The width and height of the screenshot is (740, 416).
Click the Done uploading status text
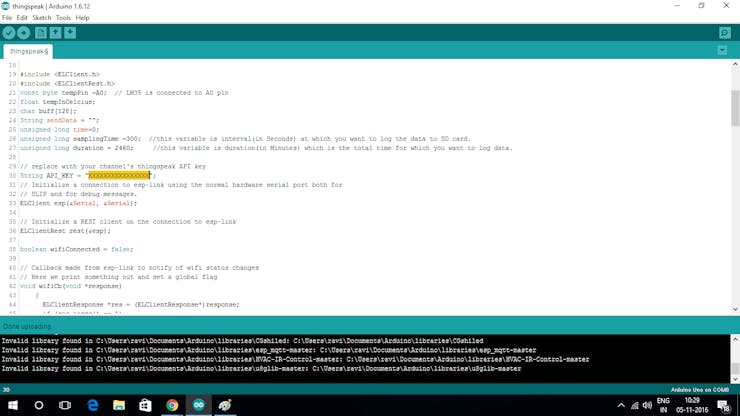point(27,326)
